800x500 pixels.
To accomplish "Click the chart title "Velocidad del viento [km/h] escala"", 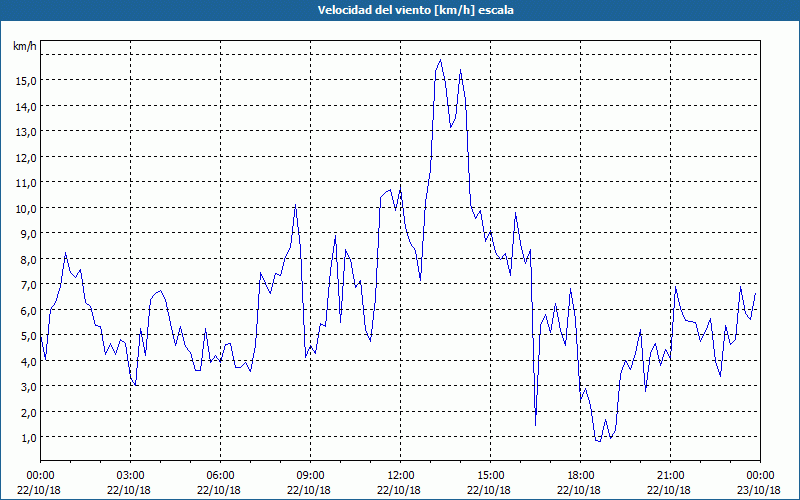I will [415, 10].
